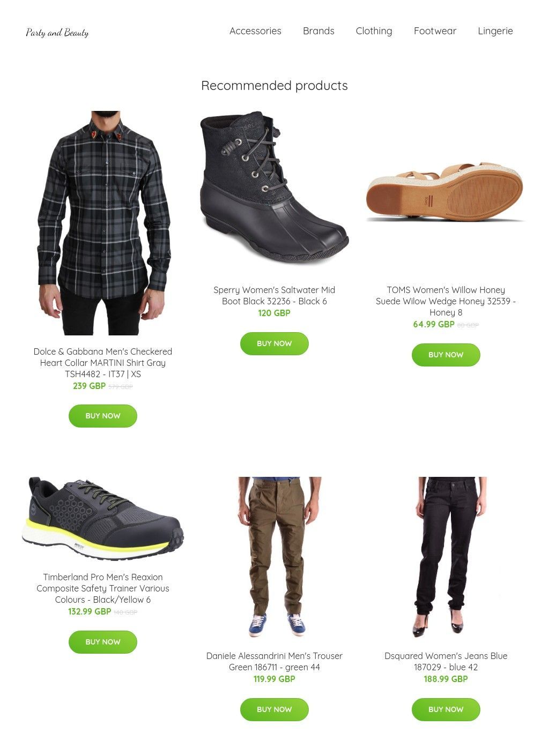The image size is (549, 756).
Task: Open the Footwear category
Action: (435, 31)
